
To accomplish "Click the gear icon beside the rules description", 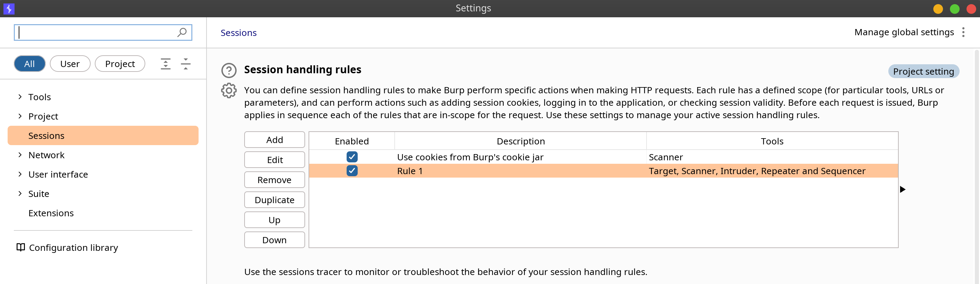I will [x=229, y=91].
